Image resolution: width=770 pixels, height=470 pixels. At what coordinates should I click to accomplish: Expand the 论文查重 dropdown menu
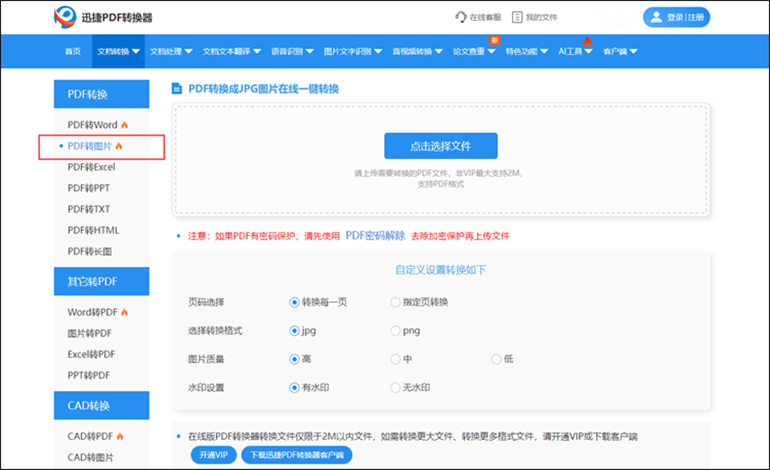(x=474, y=51)
